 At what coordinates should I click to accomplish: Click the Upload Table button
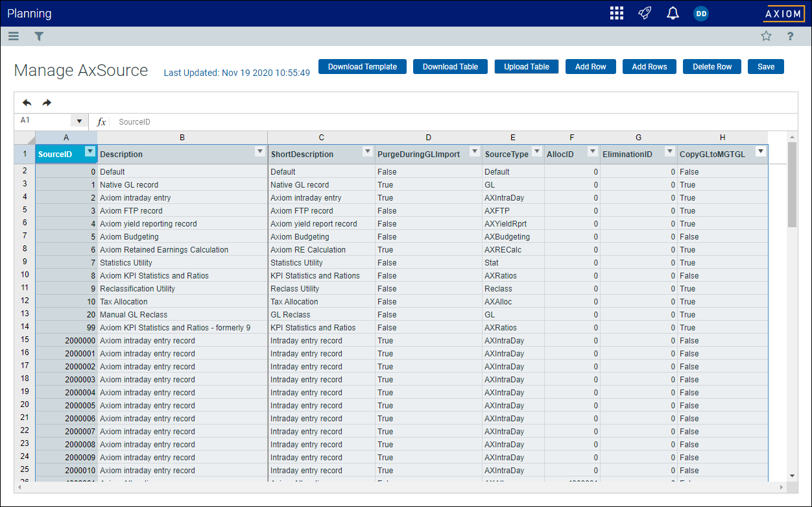[527, 66]
